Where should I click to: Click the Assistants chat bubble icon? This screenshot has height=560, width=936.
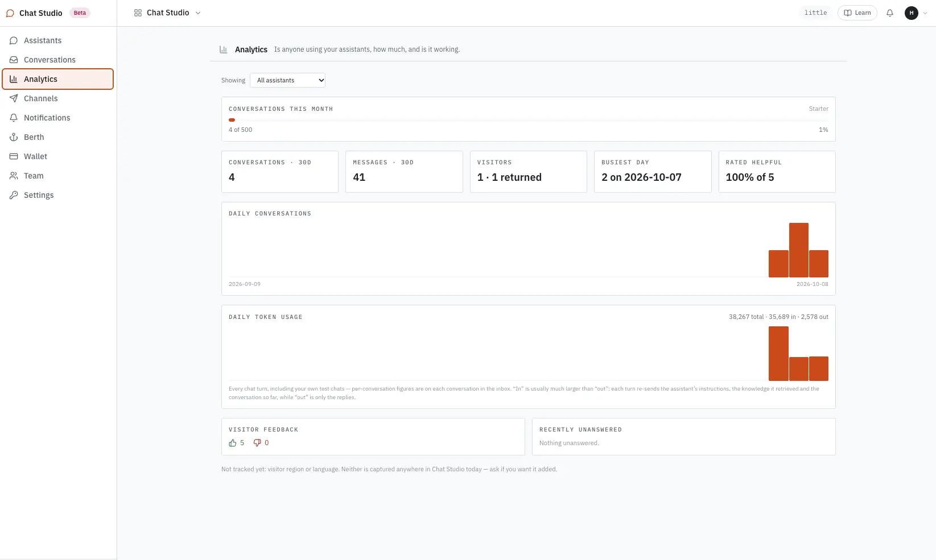14,40
